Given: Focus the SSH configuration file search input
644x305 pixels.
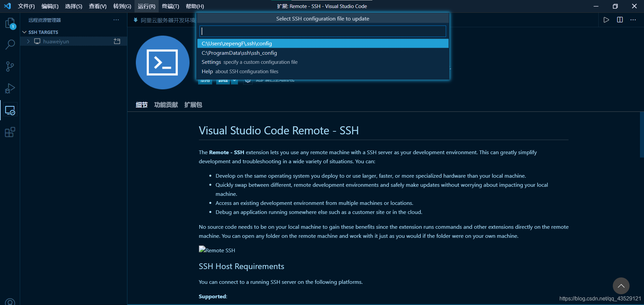Looking at the screenshot, I should click(x=323, y=31).
